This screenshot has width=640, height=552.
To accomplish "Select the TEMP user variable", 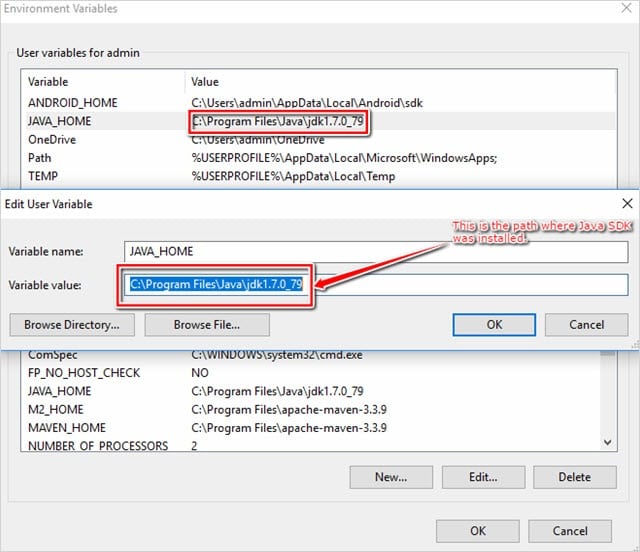I will [x=44, y=176].
